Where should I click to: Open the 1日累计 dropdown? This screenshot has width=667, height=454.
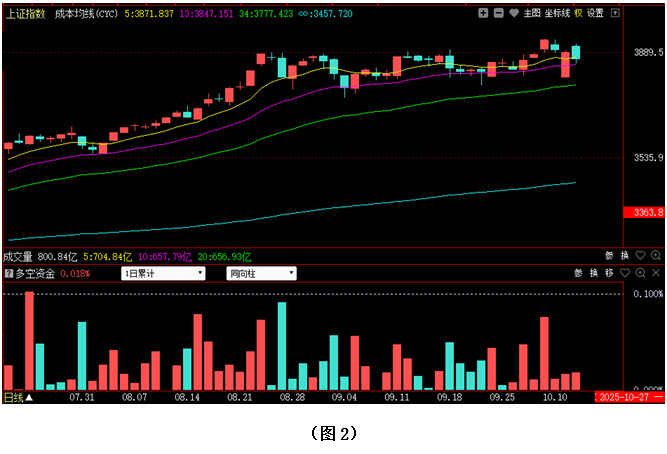(x=163, y=273)
